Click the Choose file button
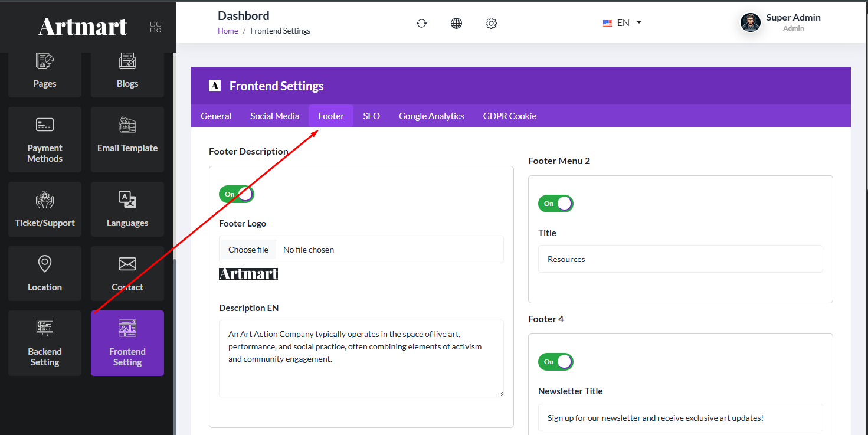Viewport: 868px width, 435px height. click(248, 250)
